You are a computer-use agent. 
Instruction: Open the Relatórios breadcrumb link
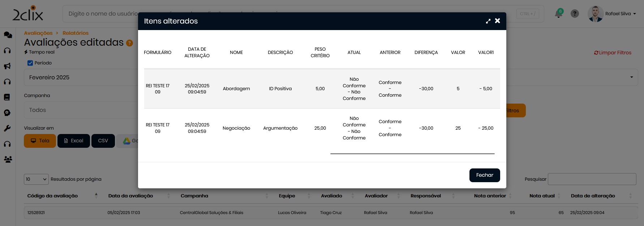(76, 33)
